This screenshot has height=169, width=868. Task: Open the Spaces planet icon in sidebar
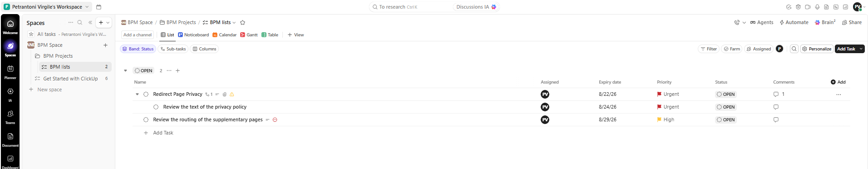(10, 46)
